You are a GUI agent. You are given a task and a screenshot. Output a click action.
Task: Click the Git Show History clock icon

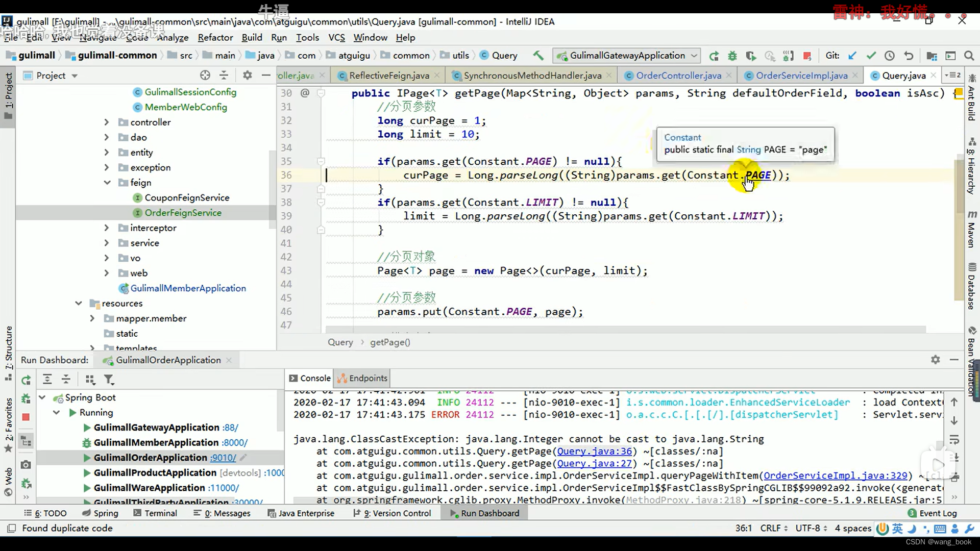(x=890, y=56)
